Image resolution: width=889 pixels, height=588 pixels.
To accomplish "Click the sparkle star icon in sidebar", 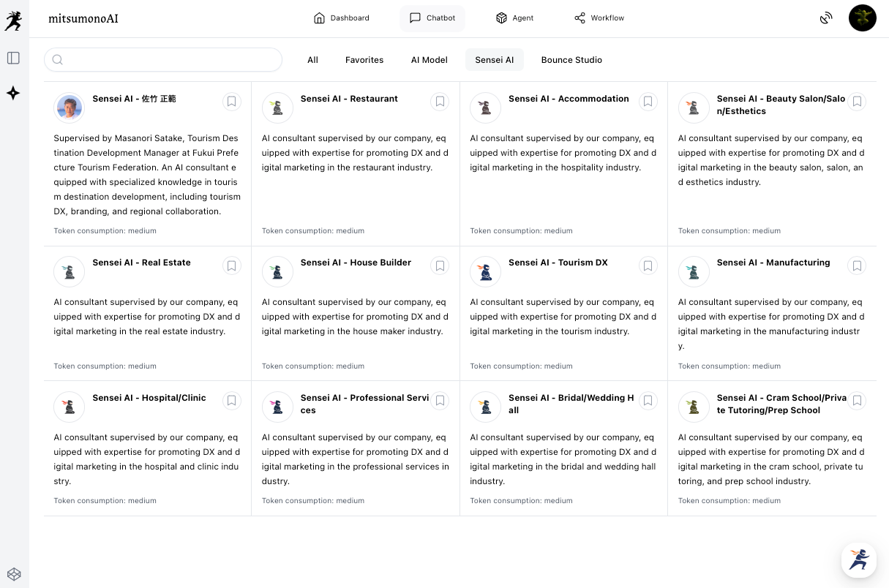I will click(x=13, y=93).
